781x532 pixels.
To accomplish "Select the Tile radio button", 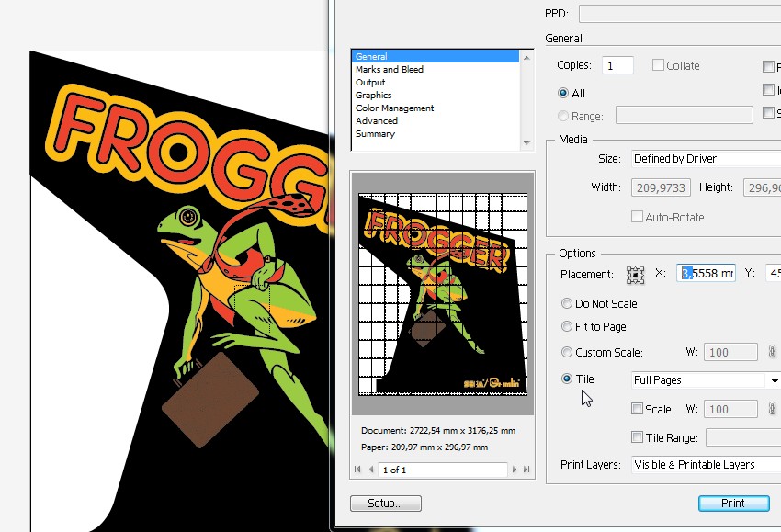I will tap(566, 379).
